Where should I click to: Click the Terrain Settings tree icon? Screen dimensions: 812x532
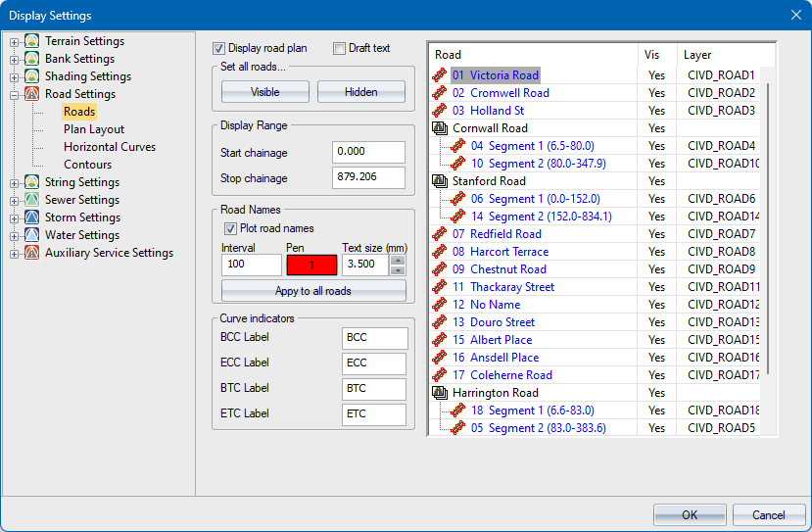click(x=32, y=41)
